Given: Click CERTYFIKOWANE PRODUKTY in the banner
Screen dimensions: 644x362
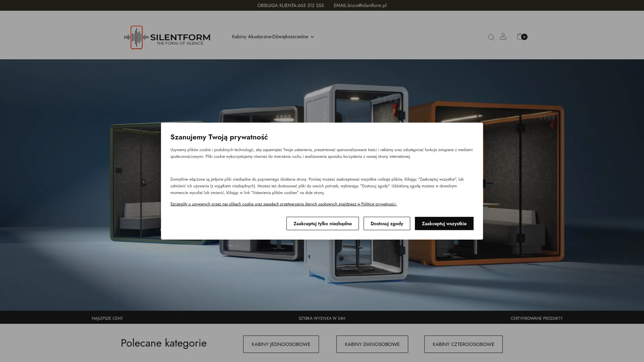Looking at the screenshot, I should coord(537,318).
